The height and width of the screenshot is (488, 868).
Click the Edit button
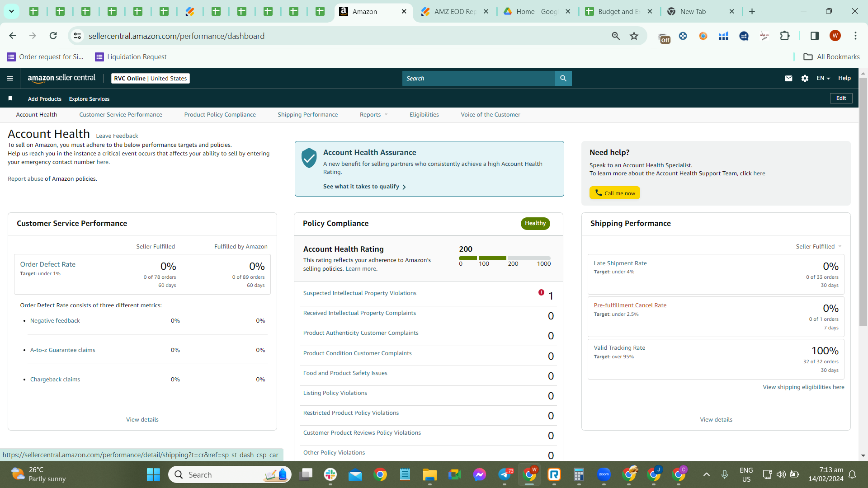click(x=841, y=98)
